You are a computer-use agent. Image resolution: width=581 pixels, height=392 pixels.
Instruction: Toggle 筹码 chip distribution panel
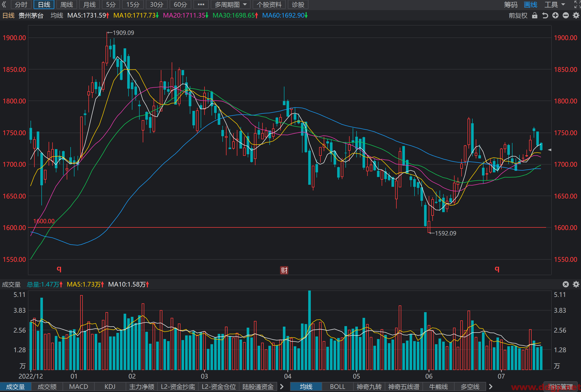pyautogui.click(x=511, y=5)
